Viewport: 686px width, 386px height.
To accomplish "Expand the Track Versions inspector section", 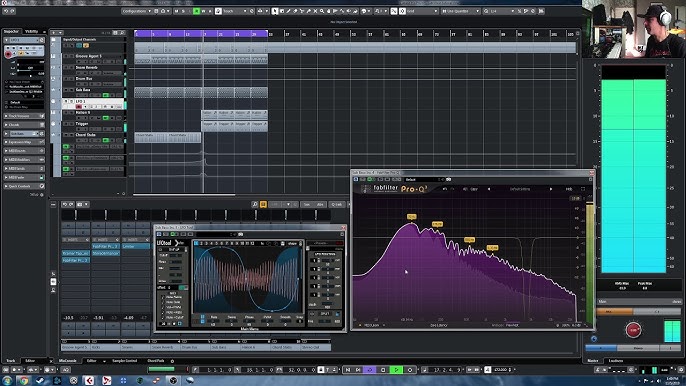I will (x=24, y=116).
